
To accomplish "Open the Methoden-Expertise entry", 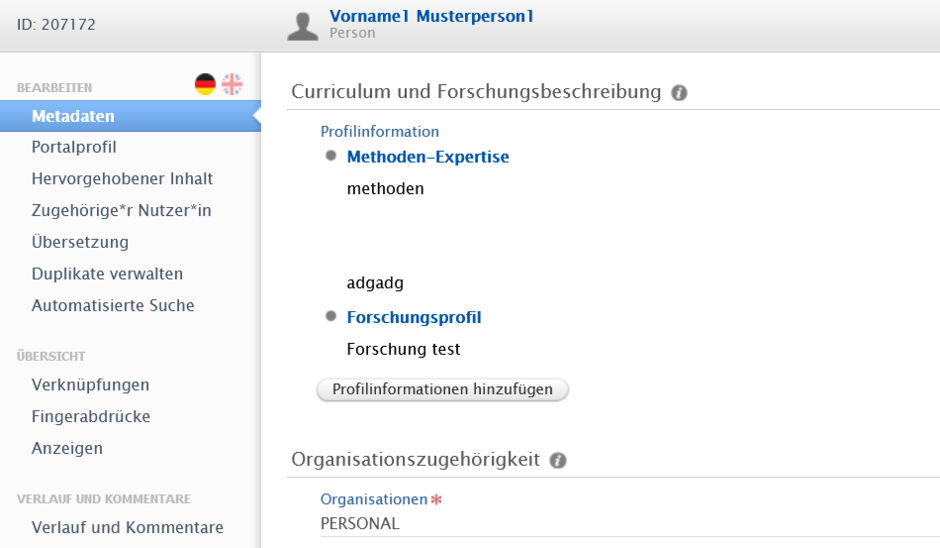I will (x=428, y=157).
